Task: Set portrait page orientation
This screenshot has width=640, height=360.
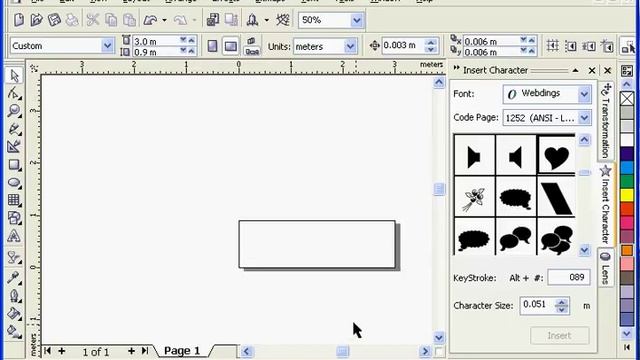Action: coord(212,46)
